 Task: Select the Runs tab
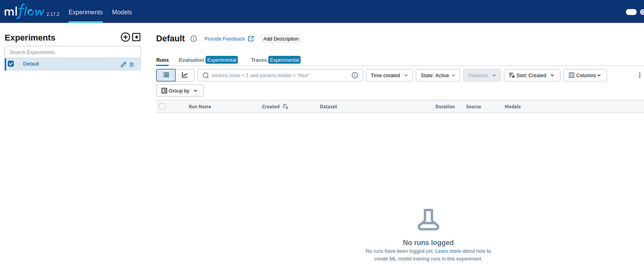coord(163,60)
